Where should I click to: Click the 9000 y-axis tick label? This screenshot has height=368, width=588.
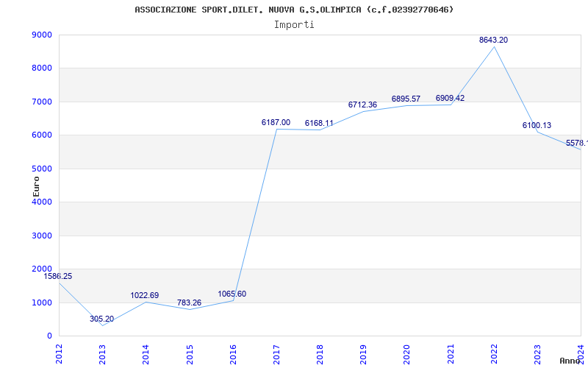click(42, 35)
